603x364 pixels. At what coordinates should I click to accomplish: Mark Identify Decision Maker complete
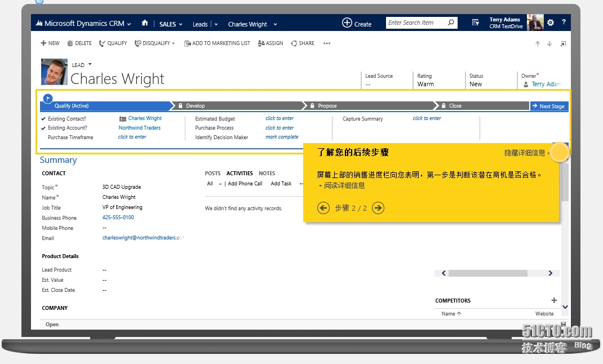point(282,137)
